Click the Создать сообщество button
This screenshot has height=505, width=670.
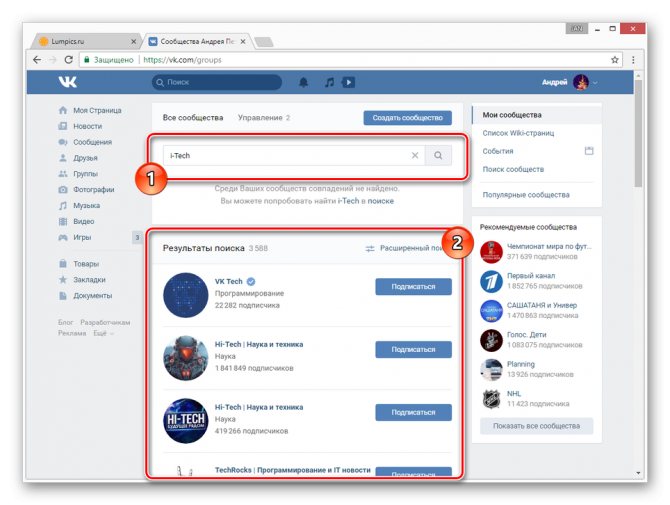[x=408, y=117]
